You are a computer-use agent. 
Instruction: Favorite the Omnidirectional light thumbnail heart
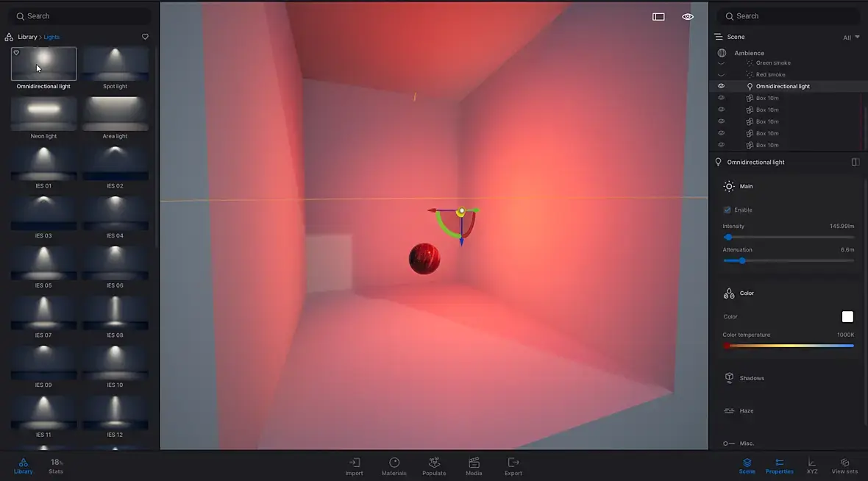point(16,52)
